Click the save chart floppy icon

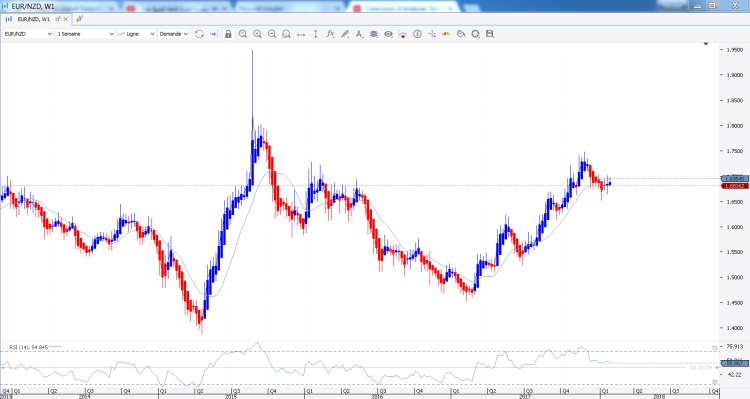(490, 34)
